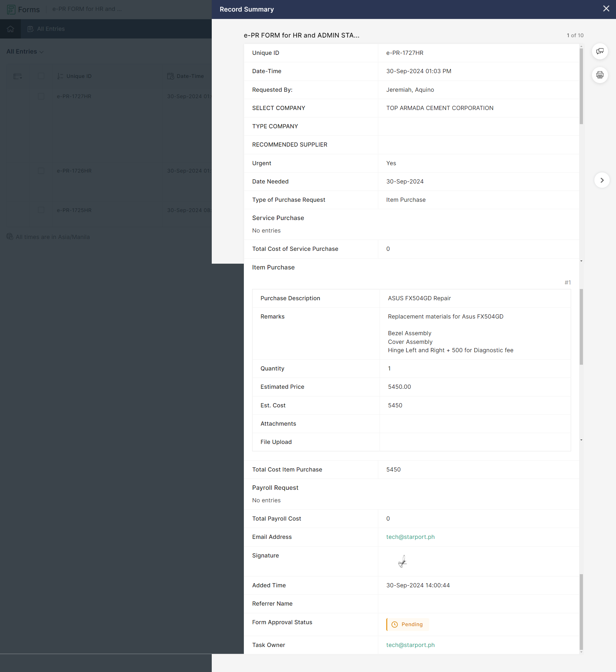The width and height of the screenshot is (616, 672).
Task: Click the Date-Time column header
Action: [x=190, y=76]
